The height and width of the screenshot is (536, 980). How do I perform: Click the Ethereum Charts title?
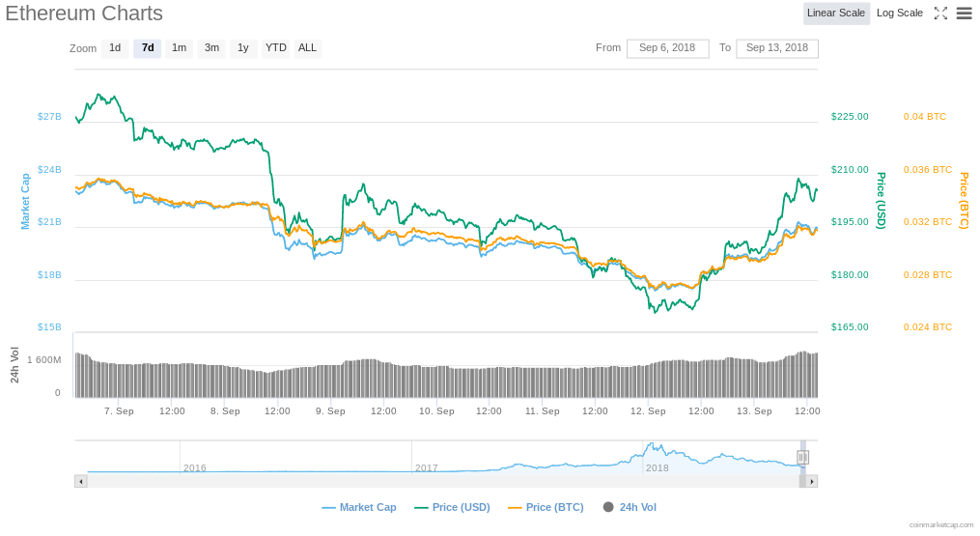[x=84, y=14]
